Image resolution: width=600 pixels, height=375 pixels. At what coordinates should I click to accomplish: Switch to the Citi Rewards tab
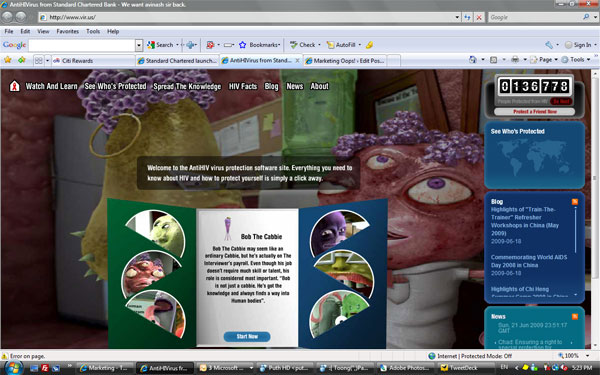93,60
